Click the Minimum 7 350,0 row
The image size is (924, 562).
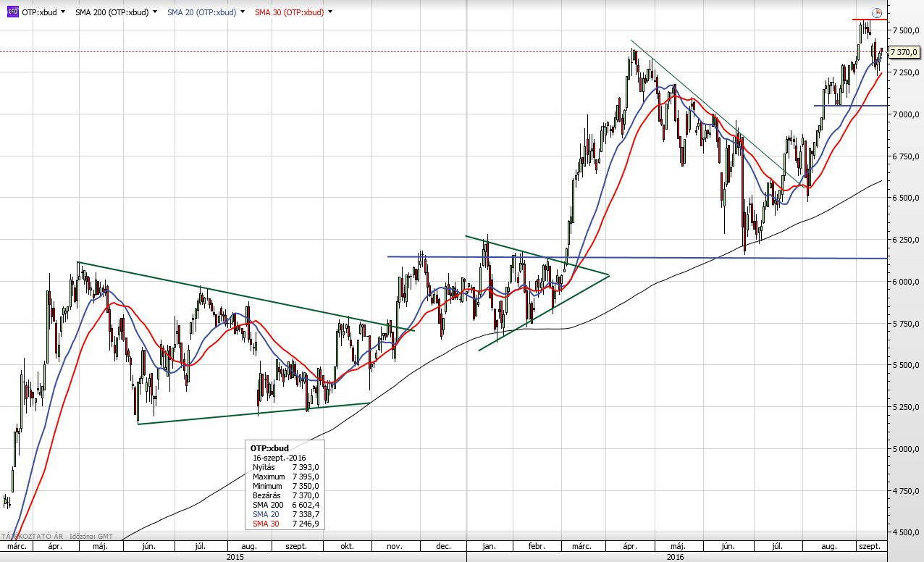coord(285,486)
